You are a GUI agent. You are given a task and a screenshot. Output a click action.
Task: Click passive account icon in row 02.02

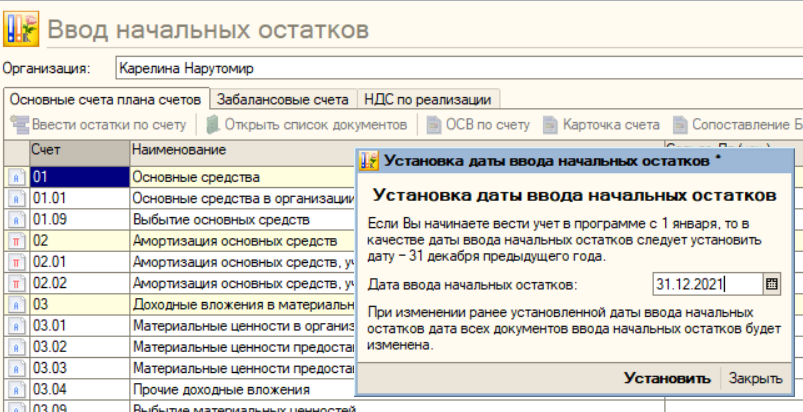(x=16, y=283)
